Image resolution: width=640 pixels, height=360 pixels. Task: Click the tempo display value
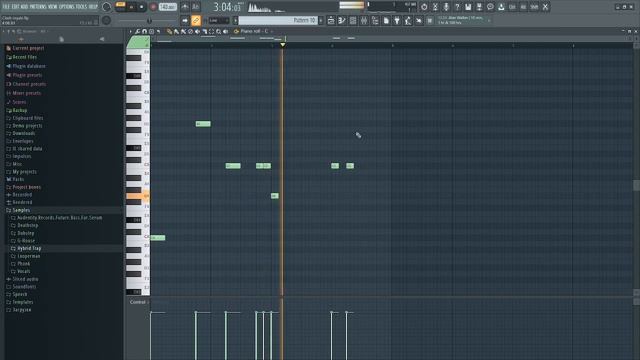[x=168, y=7]
